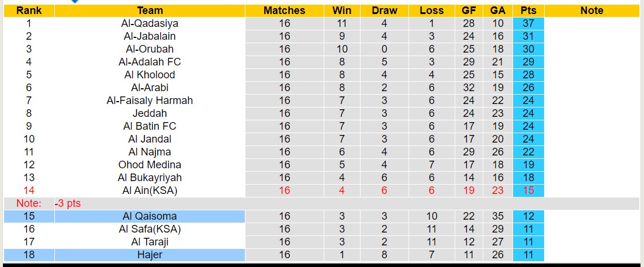Click the -3 pts note text
Screen dimensions: 644x267
[x=68, y=203]
